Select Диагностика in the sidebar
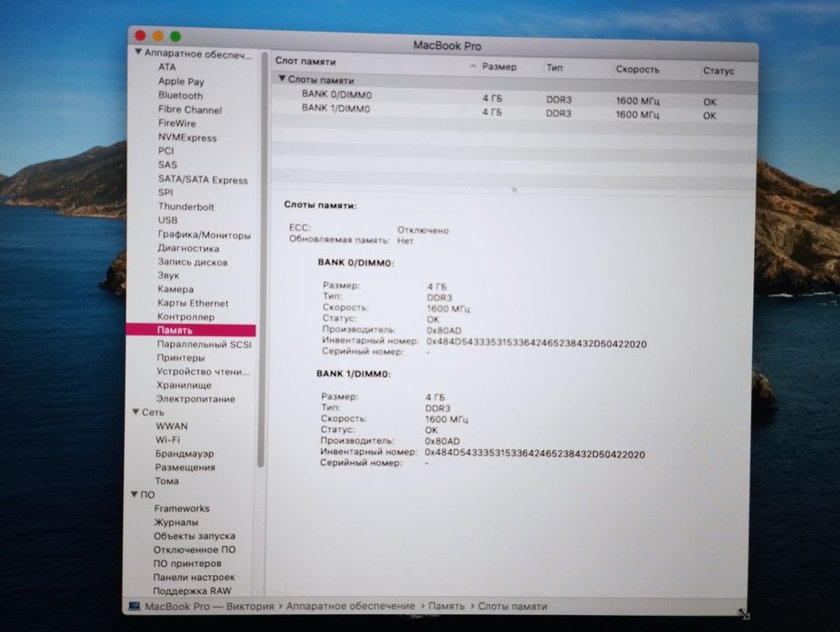 [188, 248]
